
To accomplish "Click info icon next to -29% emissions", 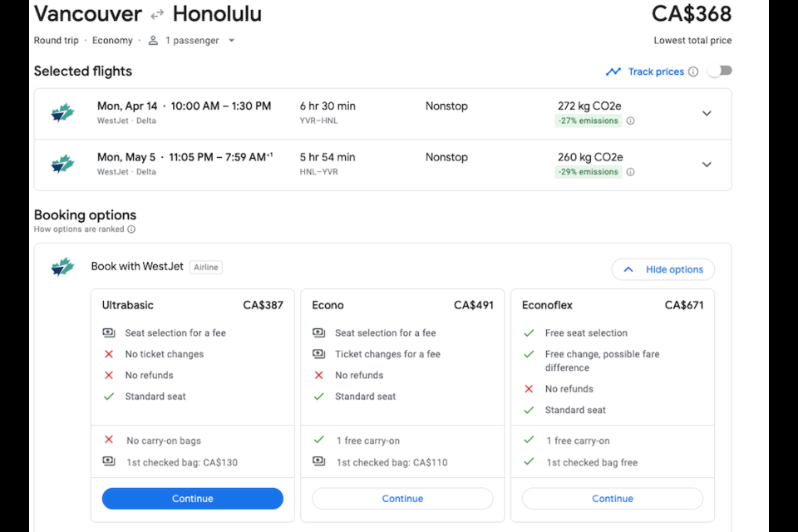I will (630, 172).
